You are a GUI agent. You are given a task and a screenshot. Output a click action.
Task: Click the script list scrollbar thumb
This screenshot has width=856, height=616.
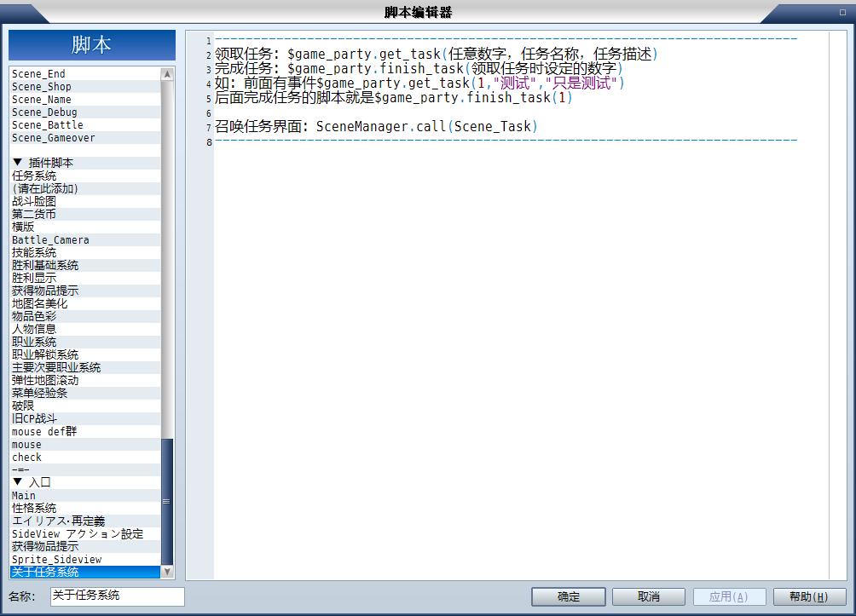pyautogui.click(x=168, y=502)
